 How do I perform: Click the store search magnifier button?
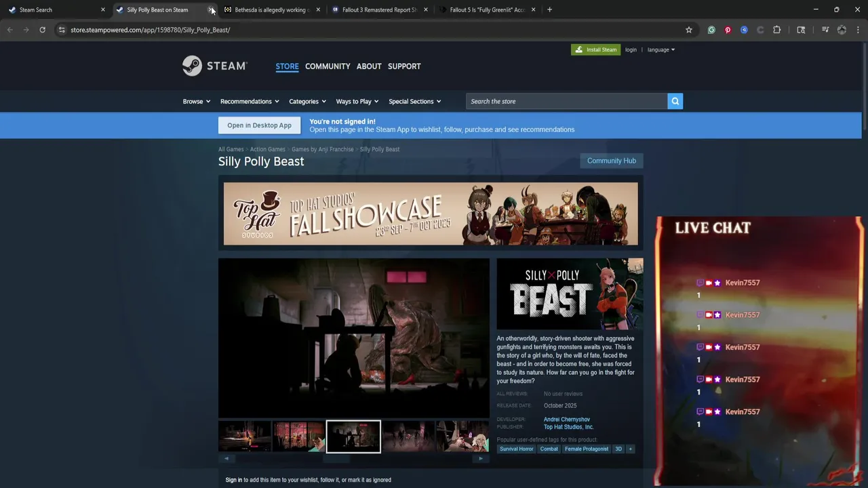point(675,101)
